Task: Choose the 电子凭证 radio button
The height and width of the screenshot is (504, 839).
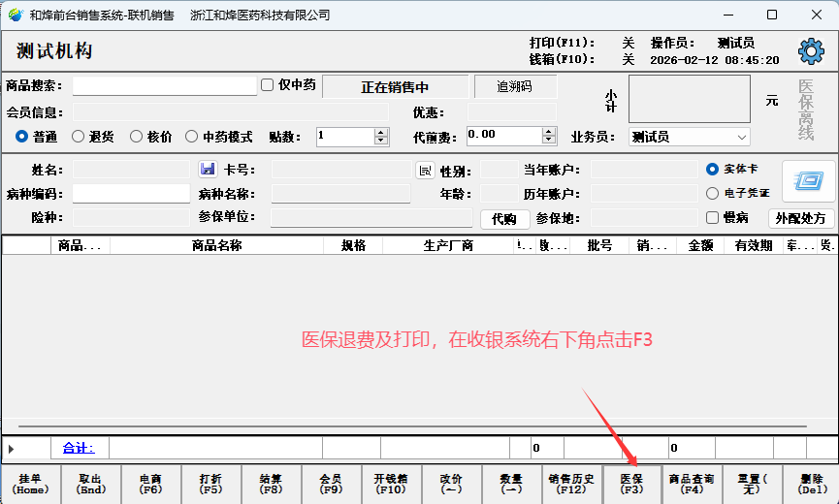Action: click(x=713, y=193)
